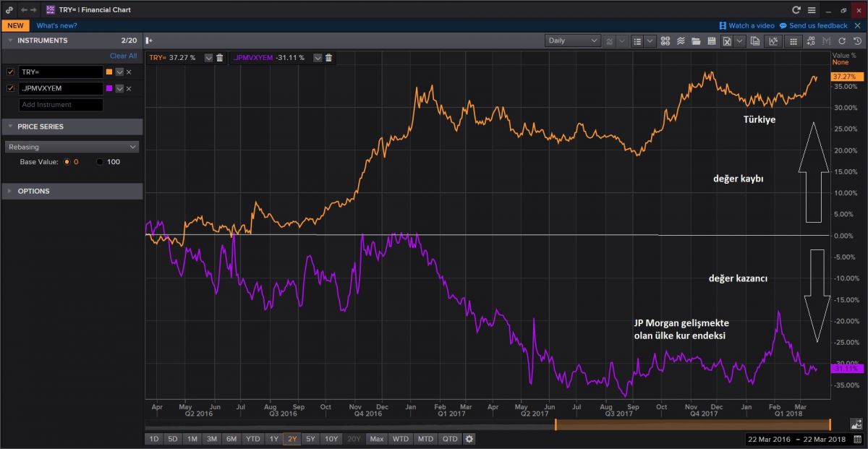This screenshot has height=449, width=868.
Task: Save the chart with floppy disk icon
Action: 712,40
